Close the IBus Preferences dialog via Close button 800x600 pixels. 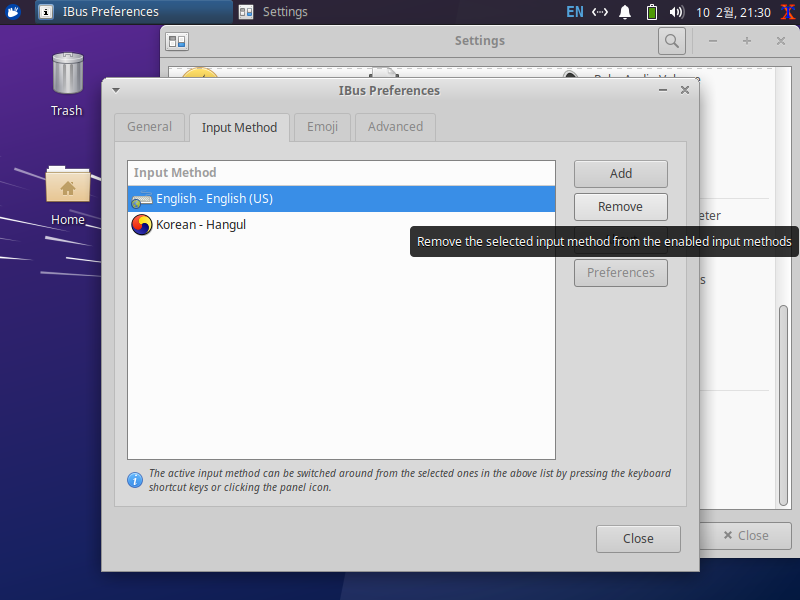point(638,539)
